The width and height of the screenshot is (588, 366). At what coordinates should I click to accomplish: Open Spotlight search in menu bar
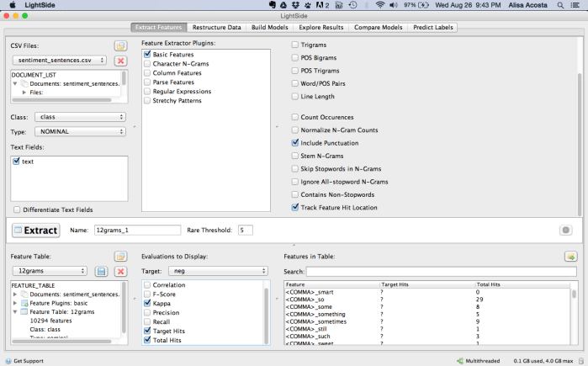point(560,5)
